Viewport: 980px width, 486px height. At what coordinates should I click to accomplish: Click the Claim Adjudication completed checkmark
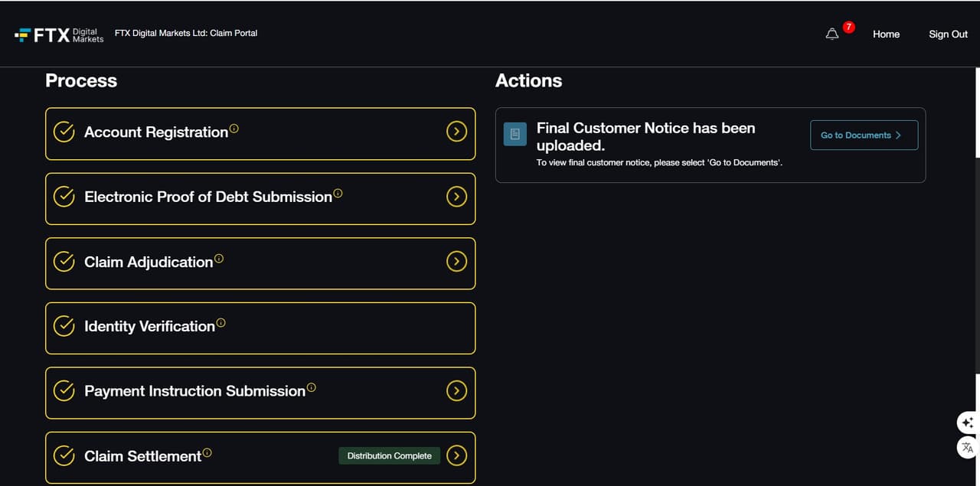tap(64, 262)
